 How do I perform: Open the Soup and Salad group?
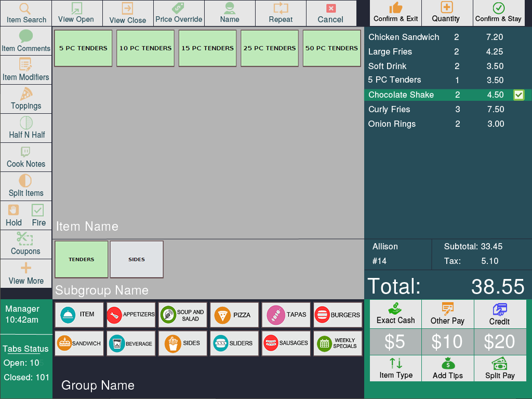182,315
